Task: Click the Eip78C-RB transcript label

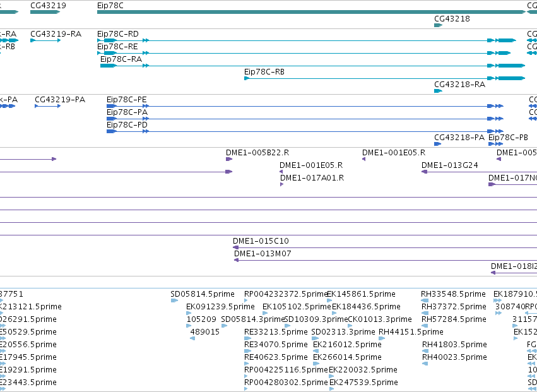Action: tap(264, 72)
